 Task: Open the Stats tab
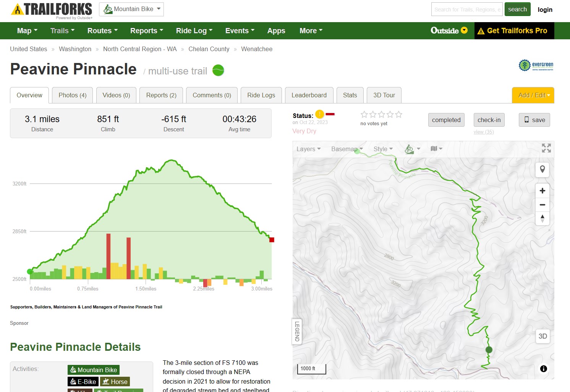(350, 95)
